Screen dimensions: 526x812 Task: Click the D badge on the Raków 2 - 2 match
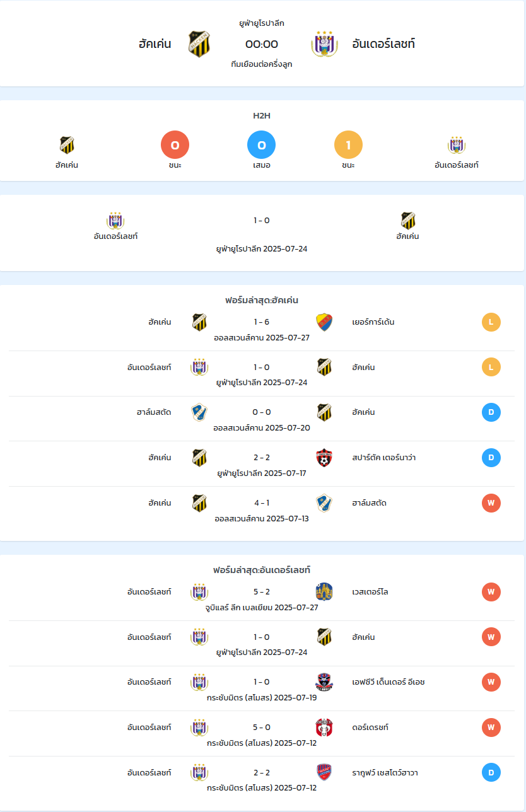tap(491, 772)
